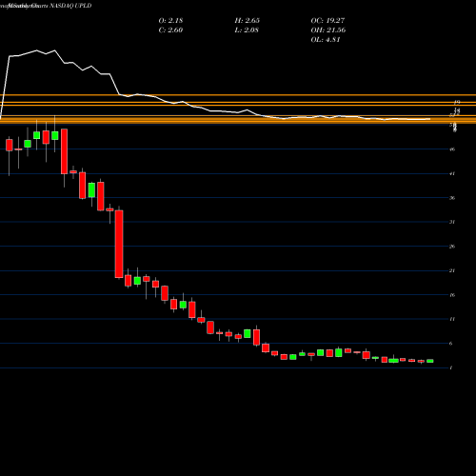Viewport: 476px width, 476px height.
Task: Click the '21' price axis label
Action: [x=452, y=270]
